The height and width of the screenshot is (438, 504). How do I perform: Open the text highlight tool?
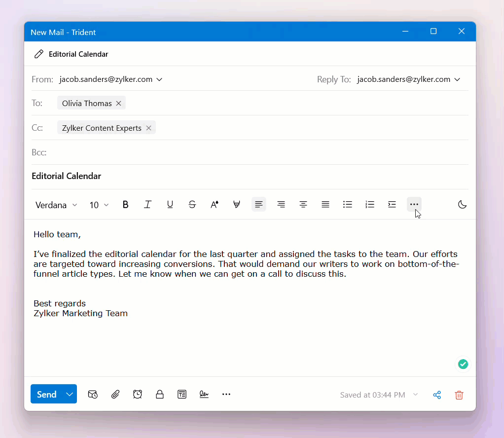pyautogui.click(x=237, y=205)
